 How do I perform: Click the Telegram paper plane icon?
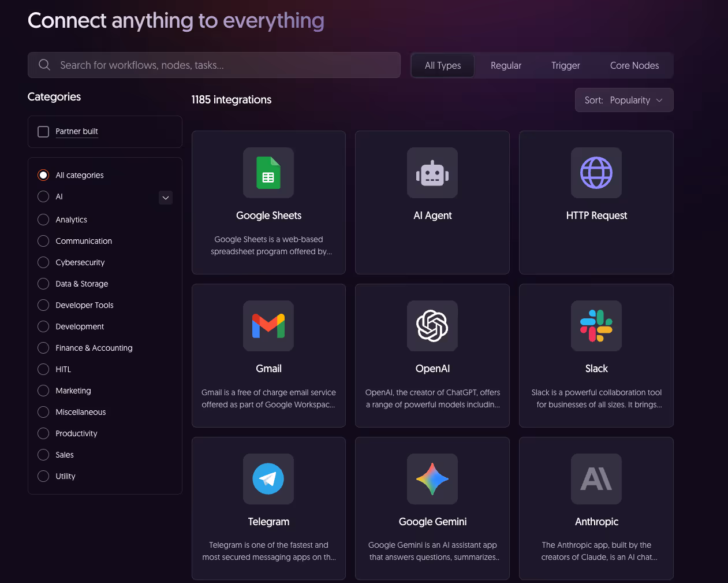tap(268, 479)
